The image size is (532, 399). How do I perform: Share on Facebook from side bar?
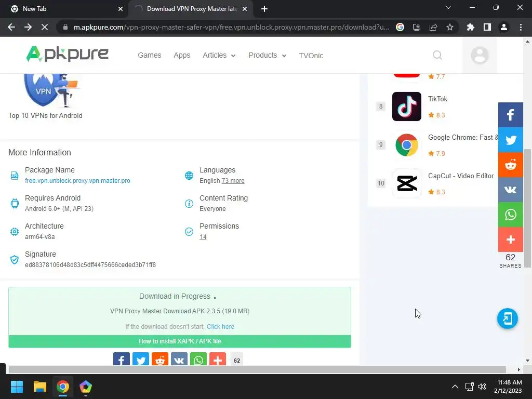coord(510,115)
